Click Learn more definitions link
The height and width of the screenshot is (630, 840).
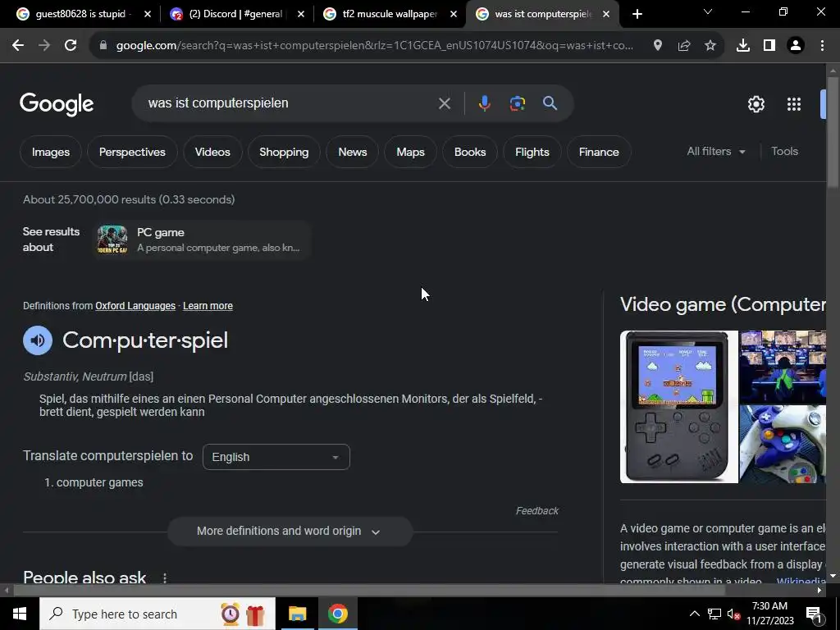(x=208, y=306)
